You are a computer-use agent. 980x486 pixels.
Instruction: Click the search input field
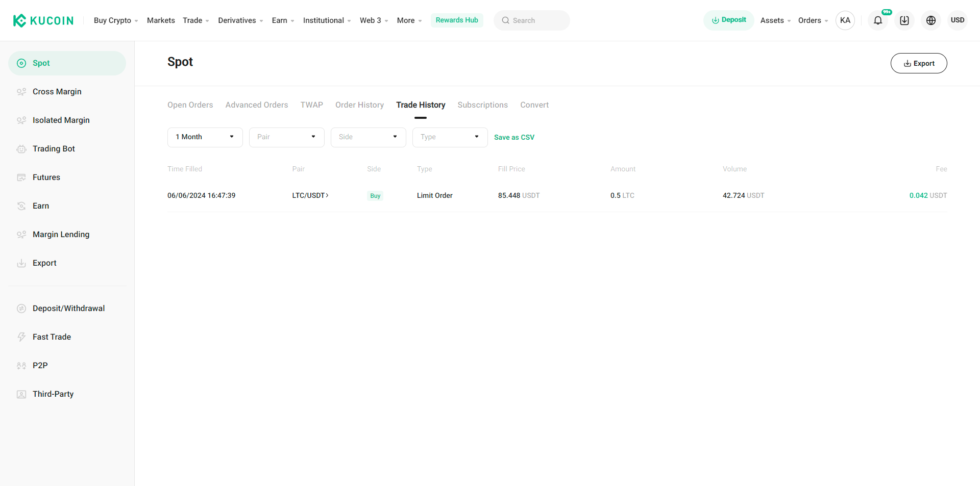(x=532, y=20)
